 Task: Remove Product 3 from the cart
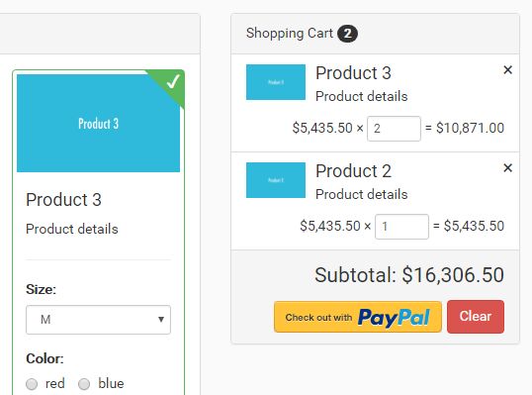coord(507,70)
